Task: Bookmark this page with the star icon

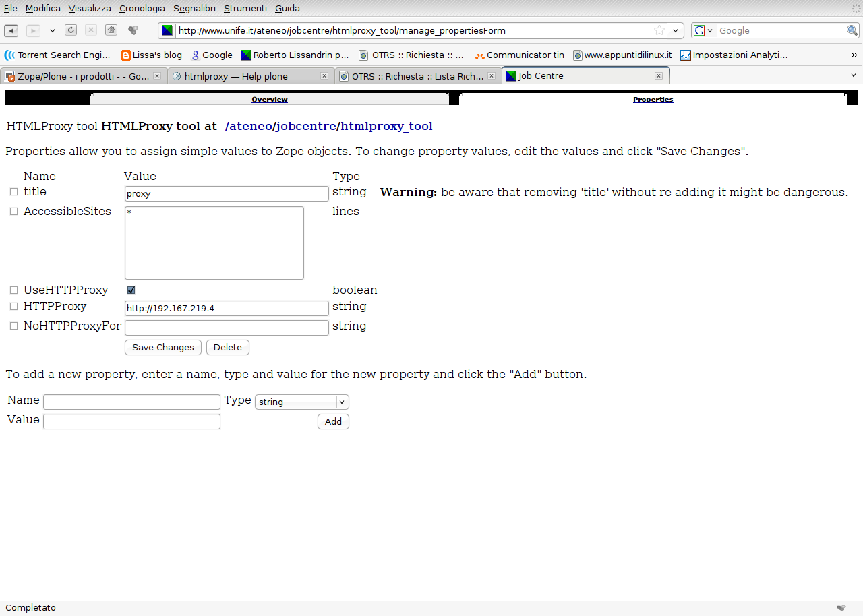Action: pyautogui.click(x=659, y=30)
